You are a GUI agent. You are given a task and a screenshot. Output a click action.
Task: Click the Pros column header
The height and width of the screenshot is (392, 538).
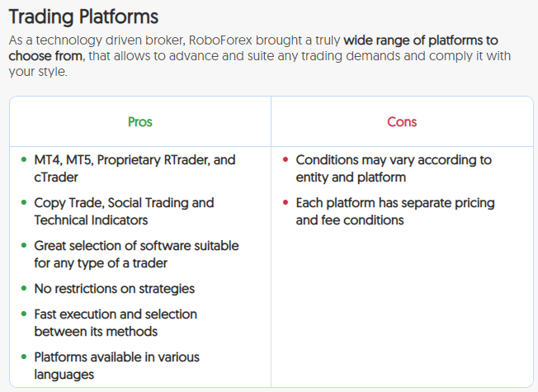[x=139, y=122]
